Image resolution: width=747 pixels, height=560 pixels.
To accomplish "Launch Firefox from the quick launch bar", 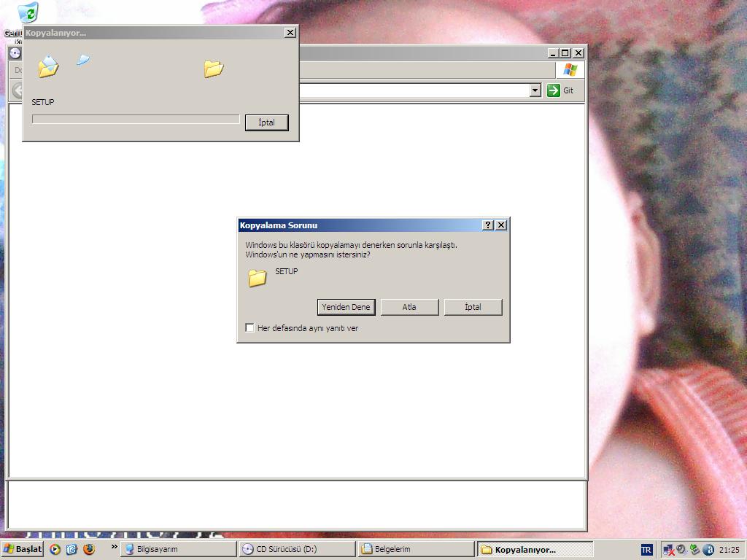I will (x=89, y=549).
